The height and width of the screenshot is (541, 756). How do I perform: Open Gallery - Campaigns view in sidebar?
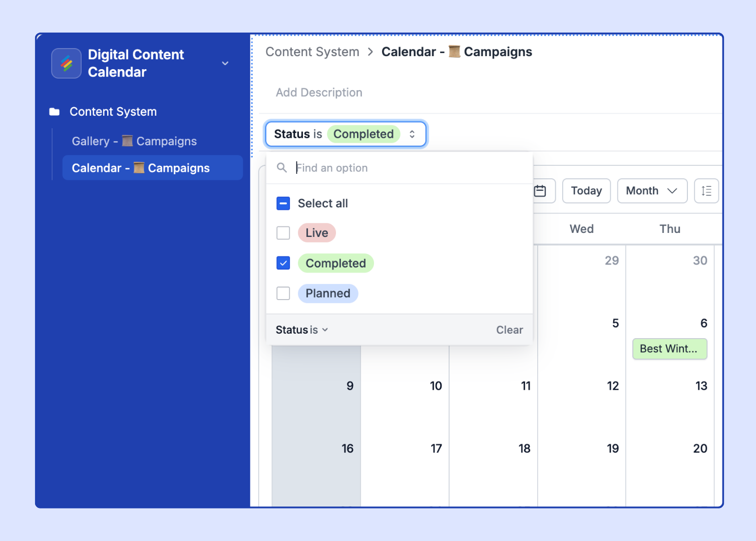tap(134, 141)
